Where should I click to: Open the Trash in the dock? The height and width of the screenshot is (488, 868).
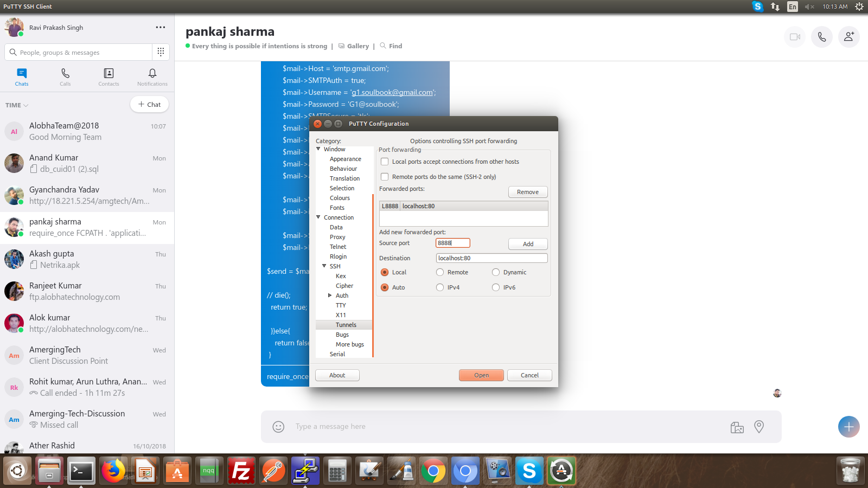(850, 471)
